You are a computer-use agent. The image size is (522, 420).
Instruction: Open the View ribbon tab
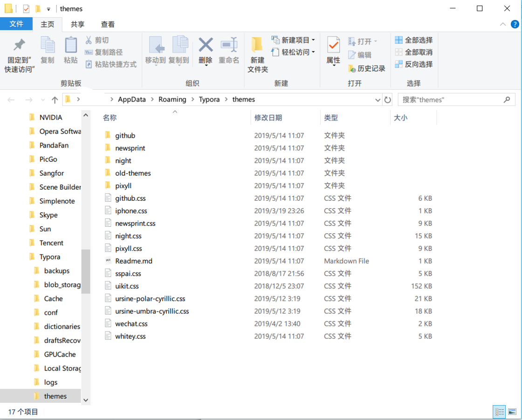point(108,24)
